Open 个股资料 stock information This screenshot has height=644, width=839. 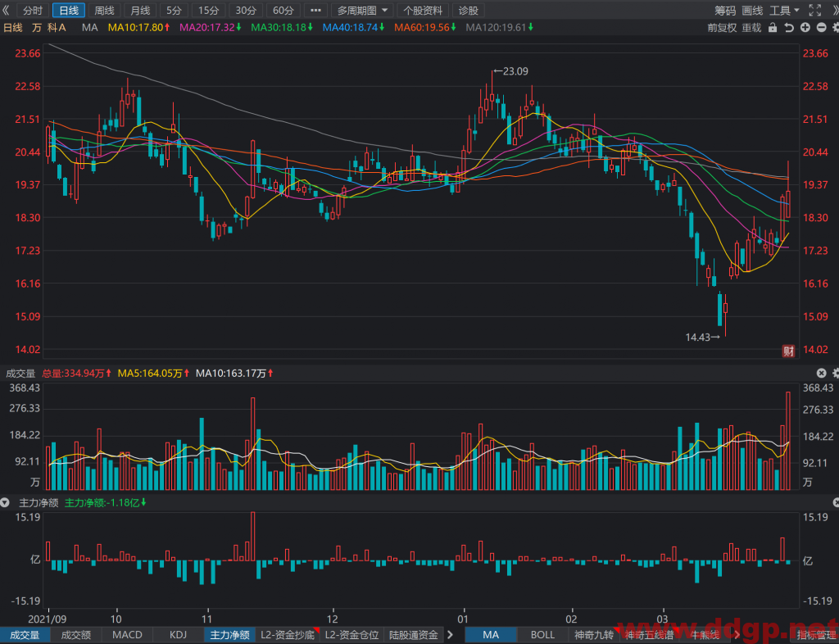pos(423,10)
